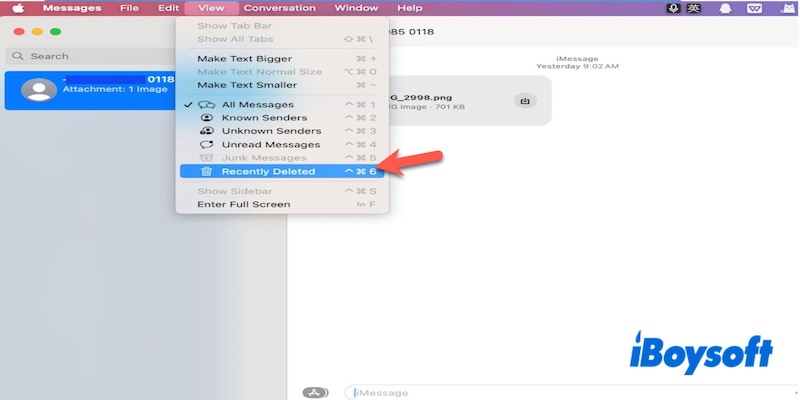Choose Make Text Smaller
Viewport: 800px width, 400px height.
pyautogui.click(x=247, y=85)
